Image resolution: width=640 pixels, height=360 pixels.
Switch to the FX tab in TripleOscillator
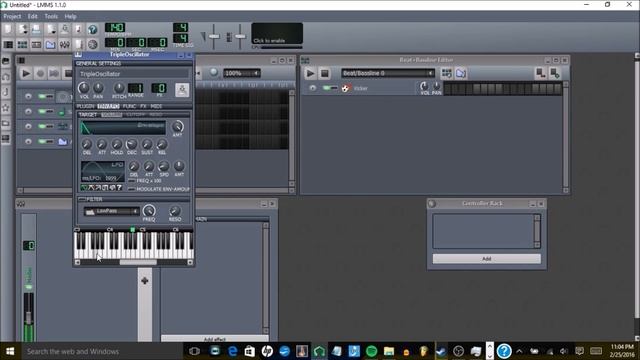click(x=143, y=106)
